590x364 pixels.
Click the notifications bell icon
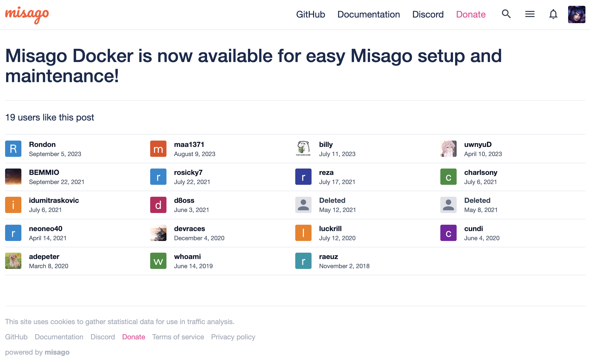(553, 14)
